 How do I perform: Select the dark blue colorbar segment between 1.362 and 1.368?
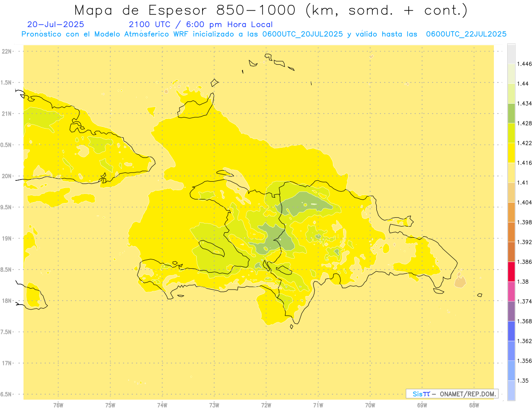click(511, 331)
